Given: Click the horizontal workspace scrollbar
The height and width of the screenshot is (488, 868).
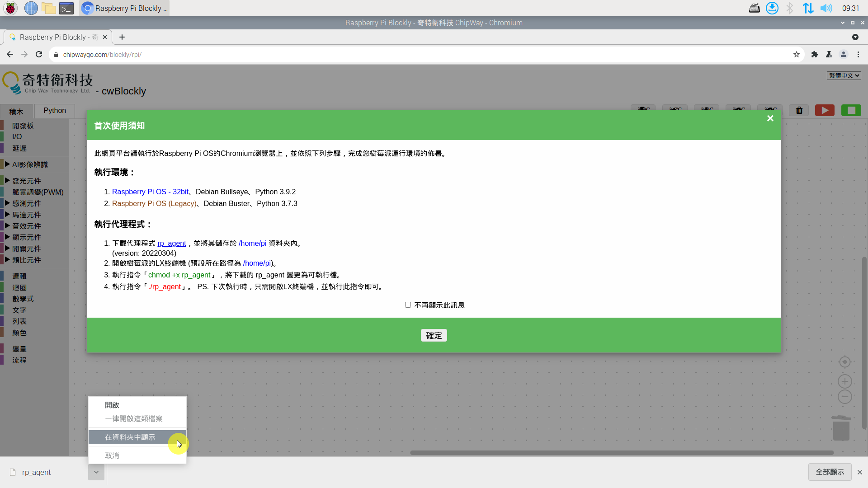Looking at the screenshot, I should [x=622, y=452].
